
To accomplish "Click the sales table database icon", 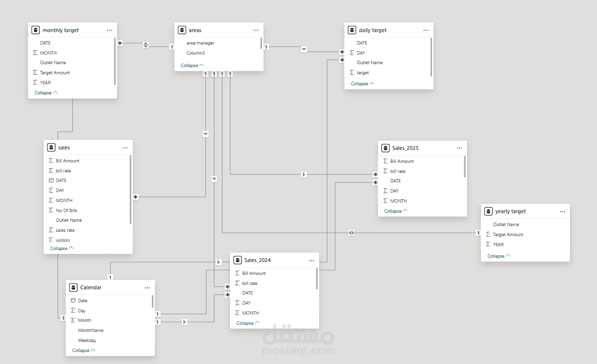I will point(51,148).
